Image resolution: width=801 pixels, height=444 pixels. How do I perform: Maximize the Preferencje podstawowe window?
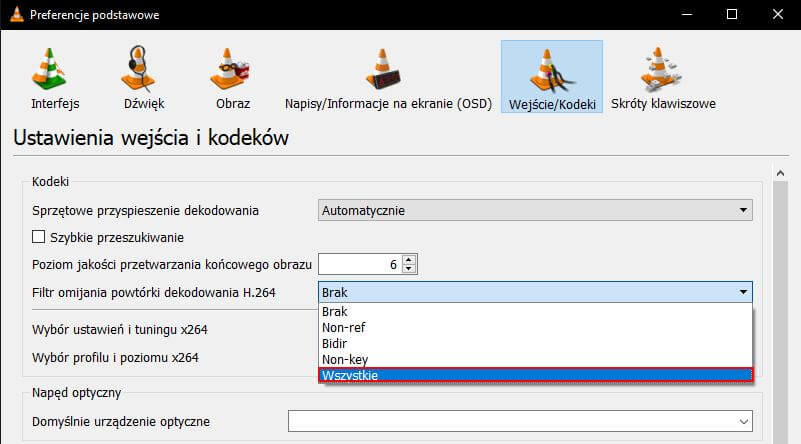tap(732, 14)
